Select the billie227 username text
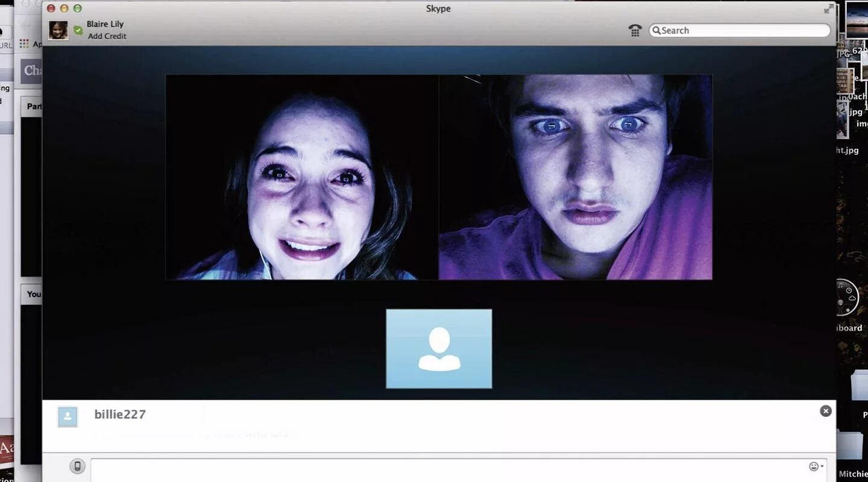Image resolution: width=868 pixels, height=482 pixels. (120, 415)
